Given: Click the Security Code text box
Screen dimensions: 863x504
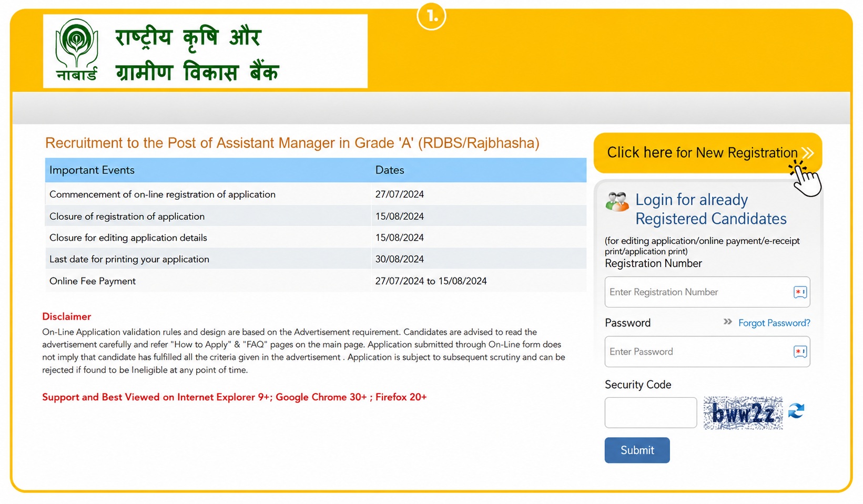Looking at the screenshot, I should 651,413.
